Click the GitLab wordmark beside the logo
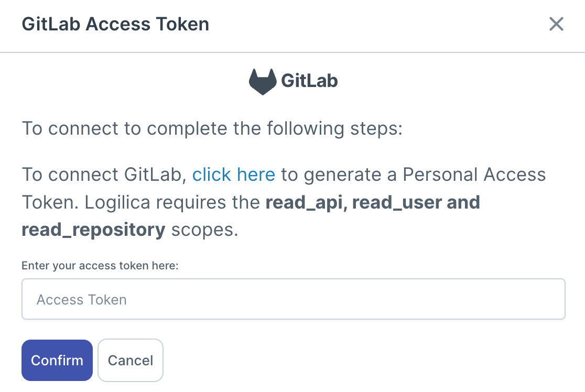The image size is (585, 392). pos(309,81)
